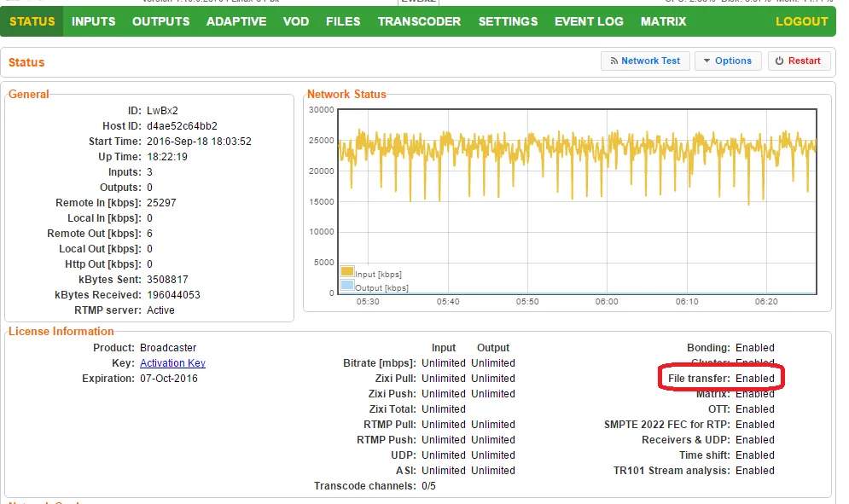Open the FILES tab
849x504 pixels.
point(343,21)
